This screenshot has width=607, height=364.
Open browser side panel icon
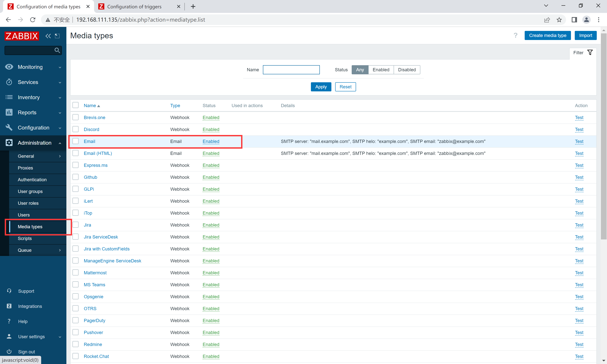(574, 20)
